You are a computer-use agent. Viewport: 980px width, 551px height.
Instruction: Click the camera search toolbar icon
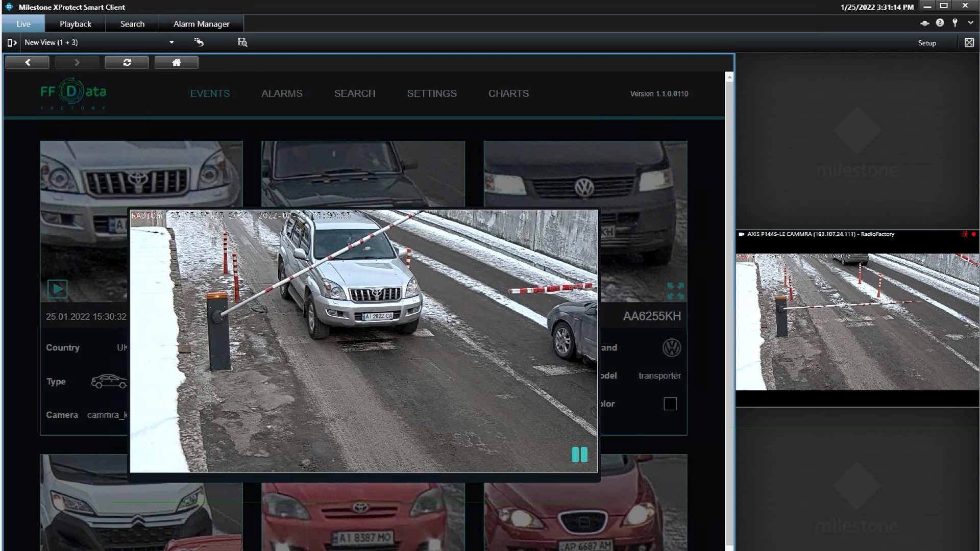(242, 42)
